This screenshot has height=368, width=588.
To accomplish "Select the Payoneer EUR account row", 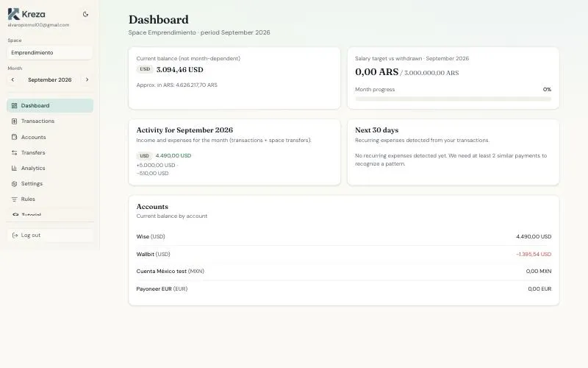I will click(x=343, y=289).
